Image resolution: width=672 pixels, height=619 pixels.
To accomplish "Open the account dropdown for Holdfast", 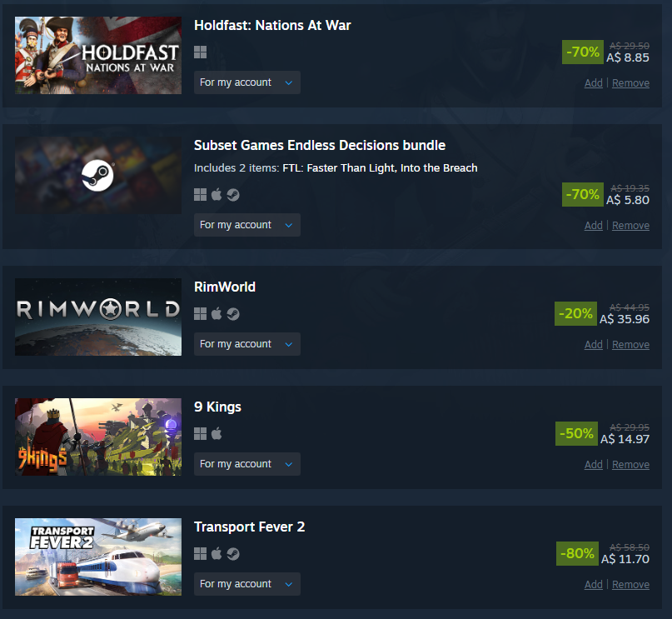I will (x=247, y=82).
